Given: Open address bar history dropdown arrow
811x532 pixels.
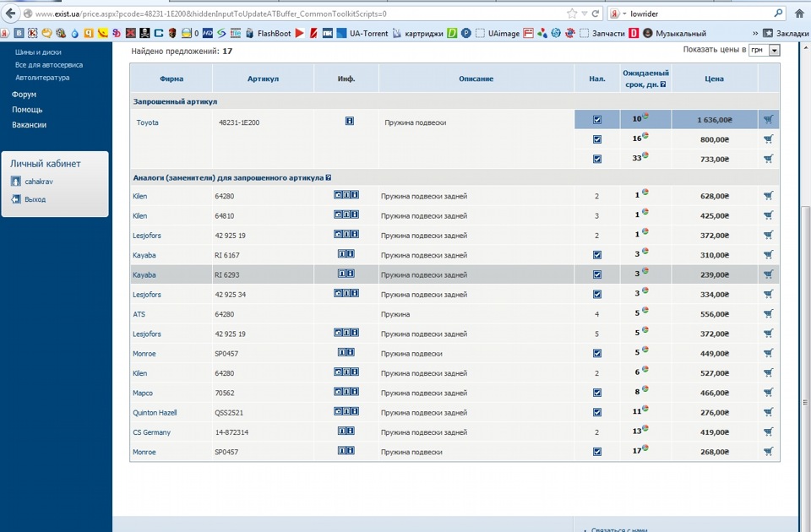Looking at the screenshot, I should click(x=585, y=14).
